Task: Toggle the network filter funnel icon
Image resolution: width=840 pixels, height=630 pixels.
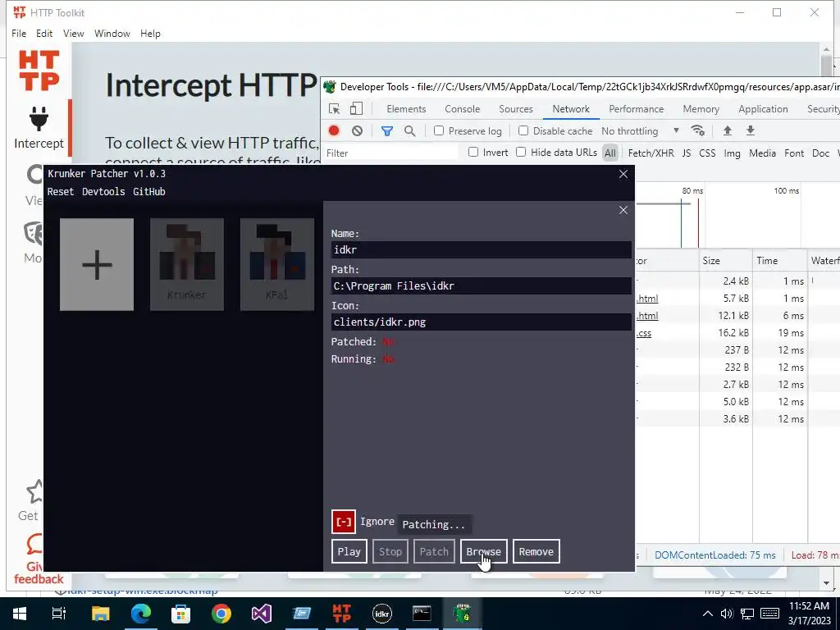Action: tap(387, 130)
